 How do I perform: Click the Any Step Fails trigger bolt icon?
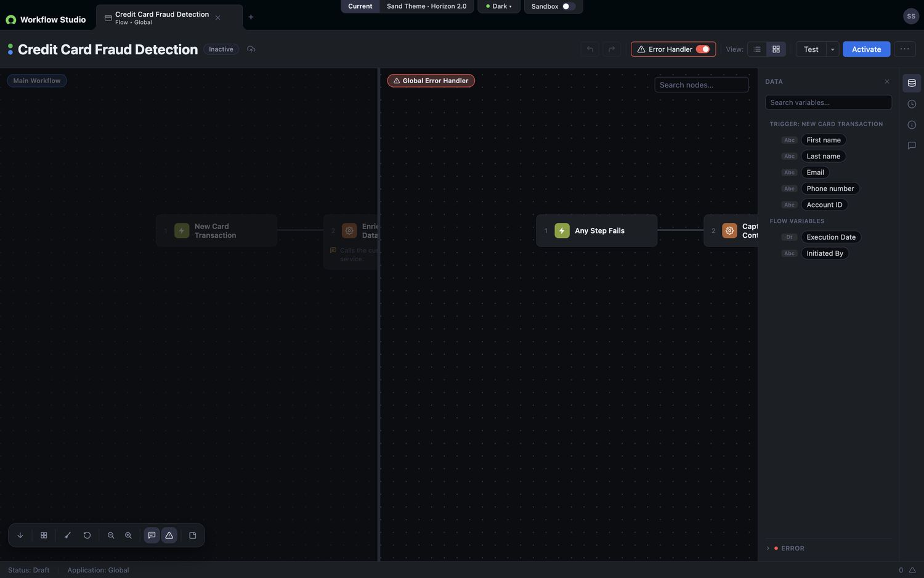[562, 230]
